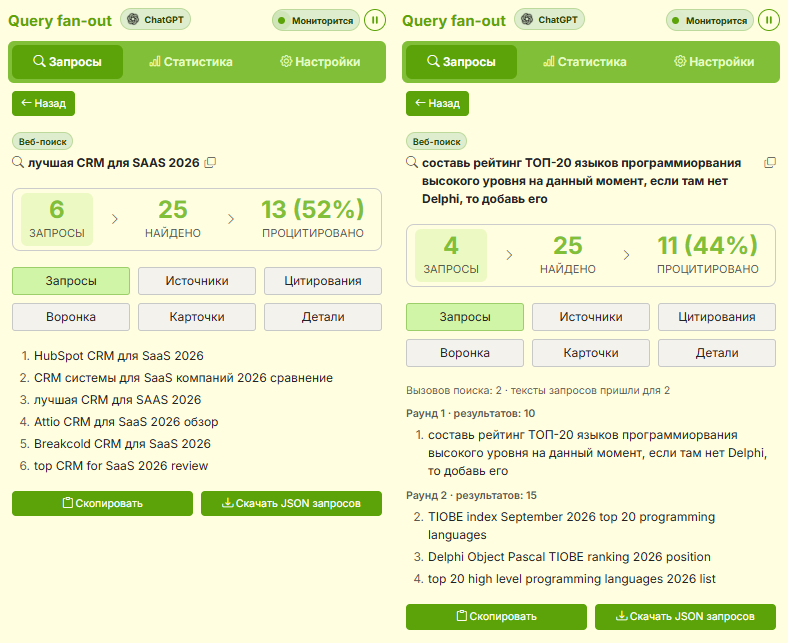Viewport: 788px width, 643px height.
Task: Click the 'Веб-поиск' tag in the right panel
Action: [x=437, y=142]
